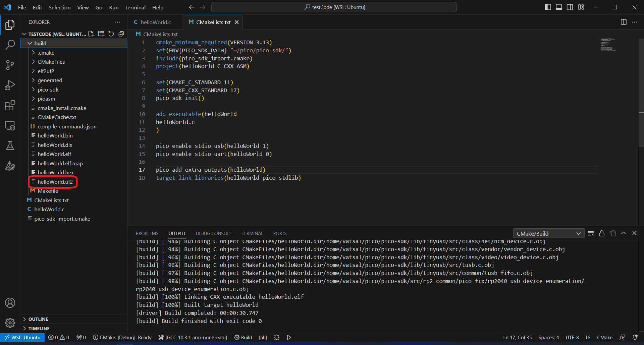
Task: Expand the pico-sdk folder
Action: [48, 90]
